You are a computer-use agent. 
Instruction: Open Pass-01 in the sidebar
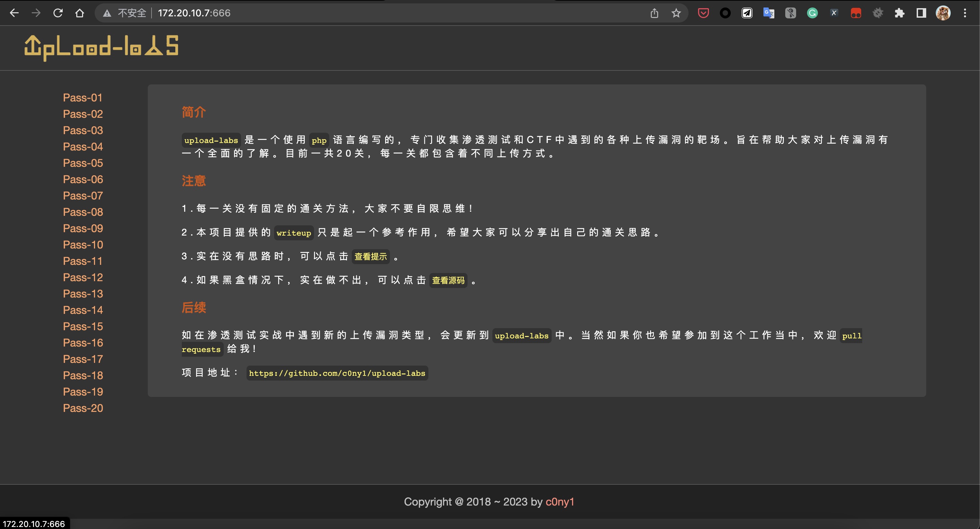[82, 98]
